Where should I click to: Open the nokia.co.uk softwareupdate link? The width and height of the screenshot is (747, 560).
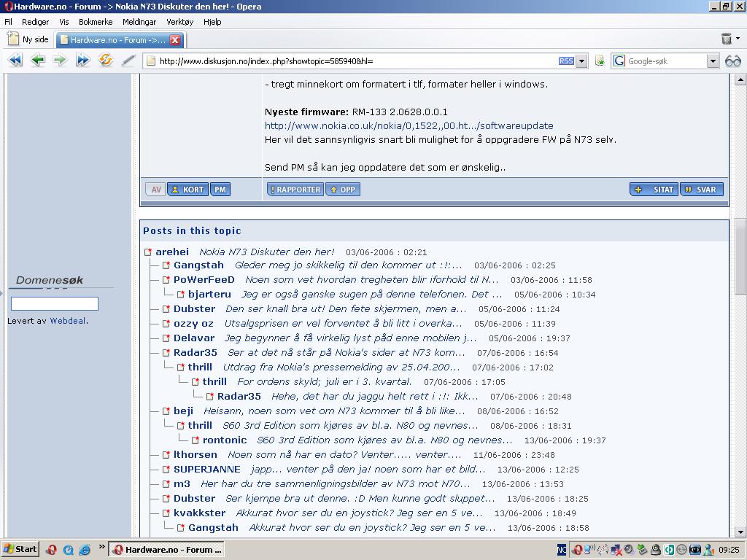click(409, 125)
